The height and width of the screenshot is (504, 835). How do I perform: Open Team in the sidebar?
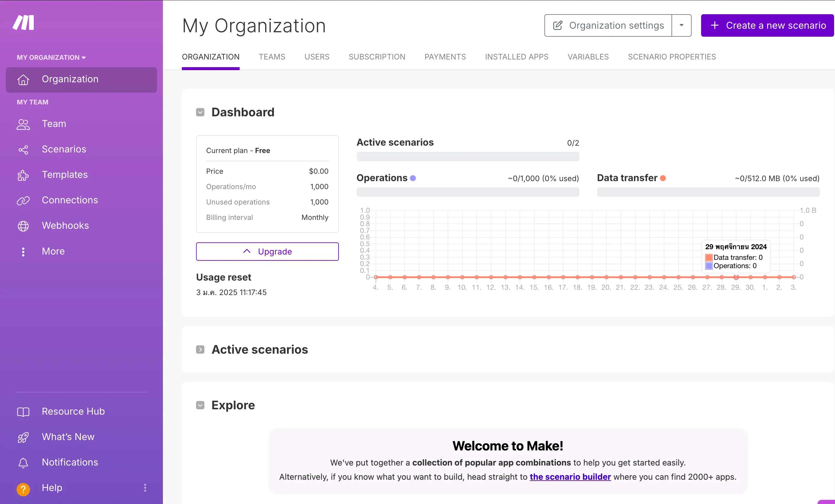[x=81, y=124]
